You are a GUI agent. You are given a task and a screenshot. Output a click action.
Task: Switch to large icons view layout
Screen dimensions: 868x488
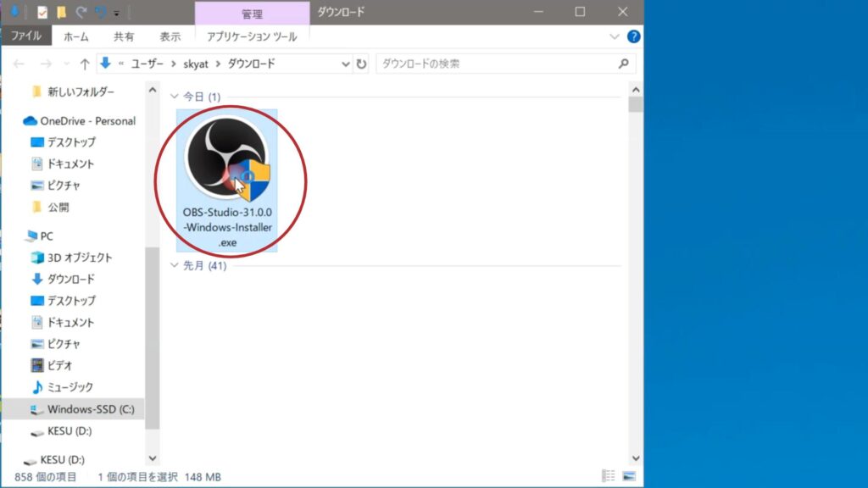pyautogui.click(x=629, y=476)
